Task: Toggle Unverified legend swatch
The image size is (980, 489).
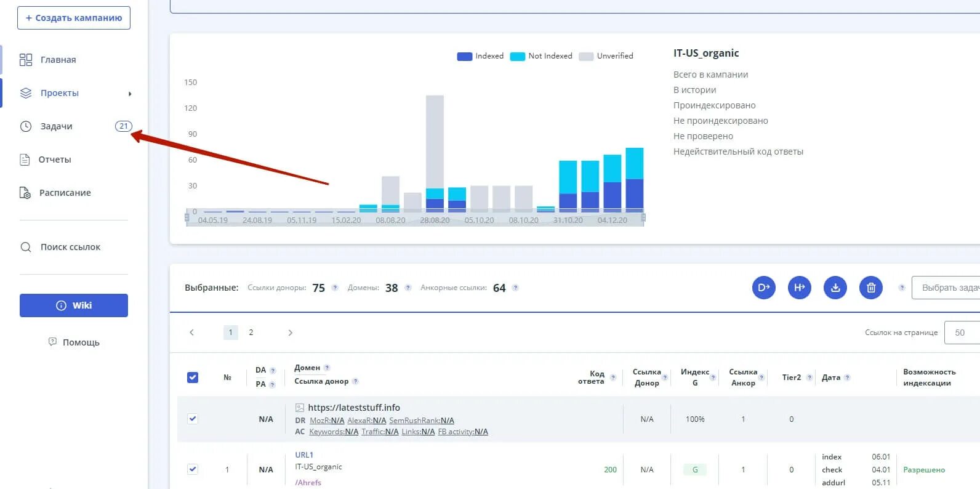Action: coord(586,56)
